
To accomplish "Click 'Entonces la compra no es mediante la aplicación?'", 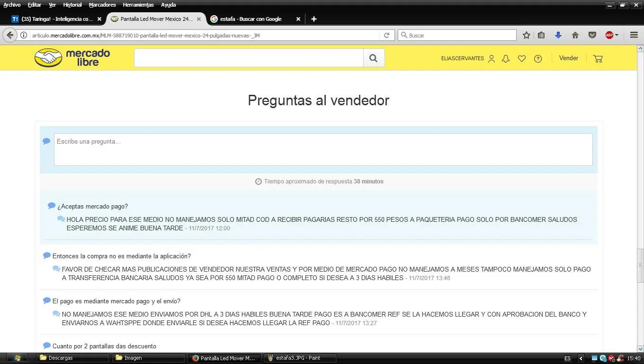I will point(122,256).
